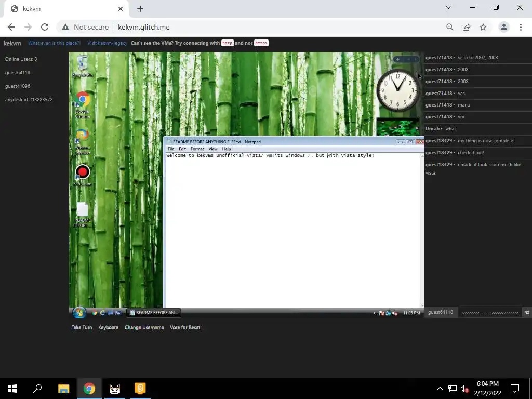Viewport: 532px width, 399px height.
Task: Click the analog clock gadget on VM desktop
Action: [x=397, y=90]
